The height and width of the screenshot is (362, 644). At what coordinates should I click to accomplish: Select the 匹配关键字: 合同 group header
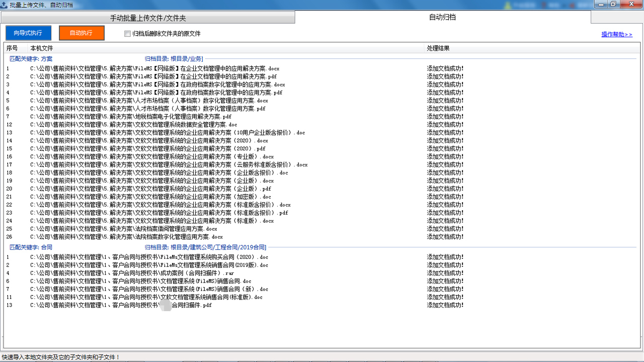(x=31, y=247)
